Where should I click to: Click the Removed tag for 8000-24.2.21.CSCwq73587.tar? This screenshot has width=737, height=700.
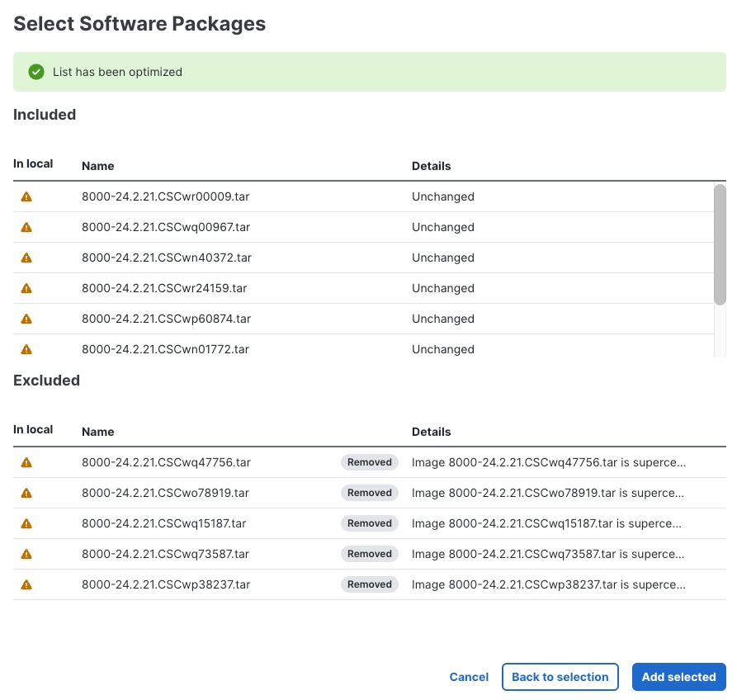point(369,554)
